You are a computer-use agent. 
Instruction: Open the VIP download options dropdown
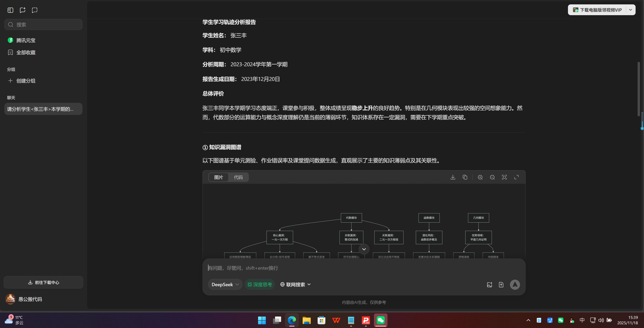(630, 10)
